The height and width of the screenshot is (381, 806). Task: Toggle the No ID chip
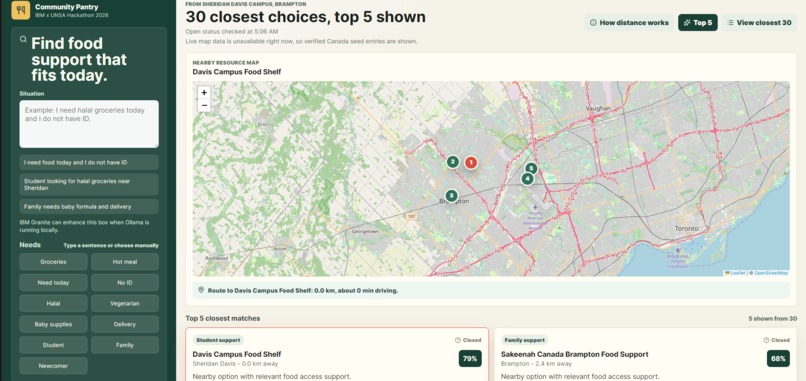(125, 283)
